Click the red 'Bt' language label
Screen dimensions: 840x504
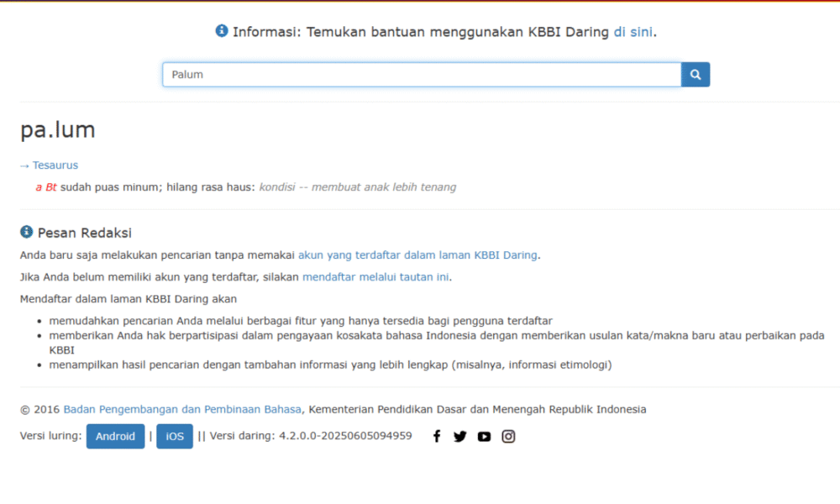pyautogui.click(x=51, y=187)
